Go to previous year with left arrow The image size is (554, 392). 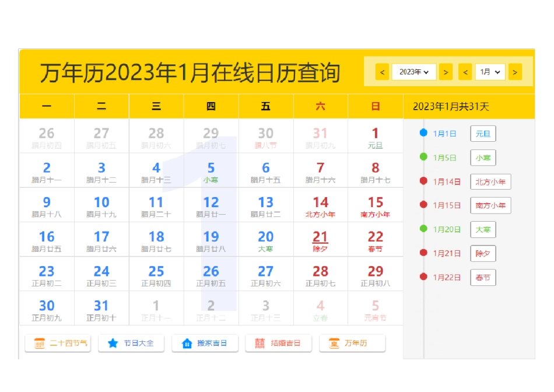pyautogui.click(x=383, y=72)
